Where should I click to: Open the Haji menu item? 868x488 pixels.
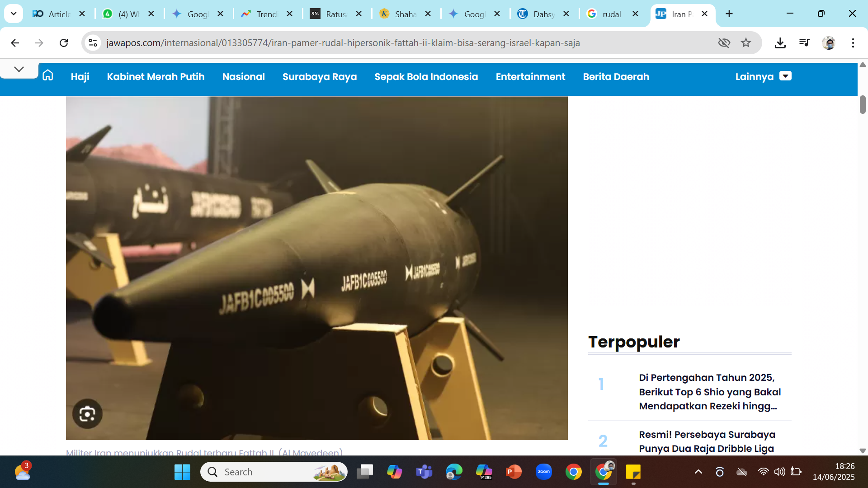(x=80, y=77)
